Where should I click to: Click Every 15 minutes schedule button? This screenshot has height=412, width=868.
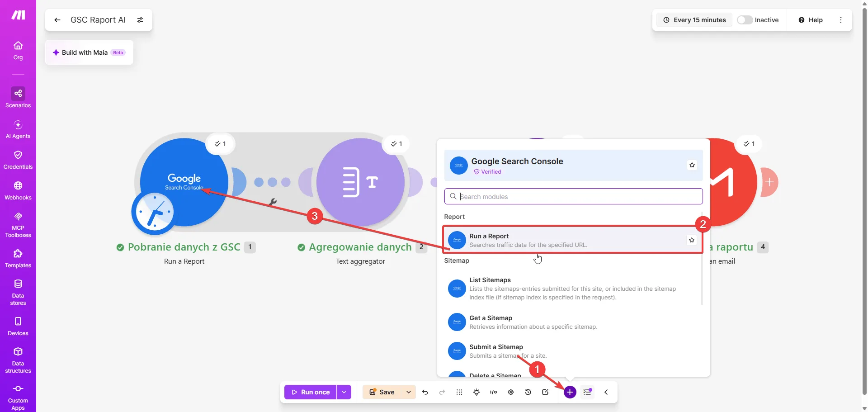[694, 20]
